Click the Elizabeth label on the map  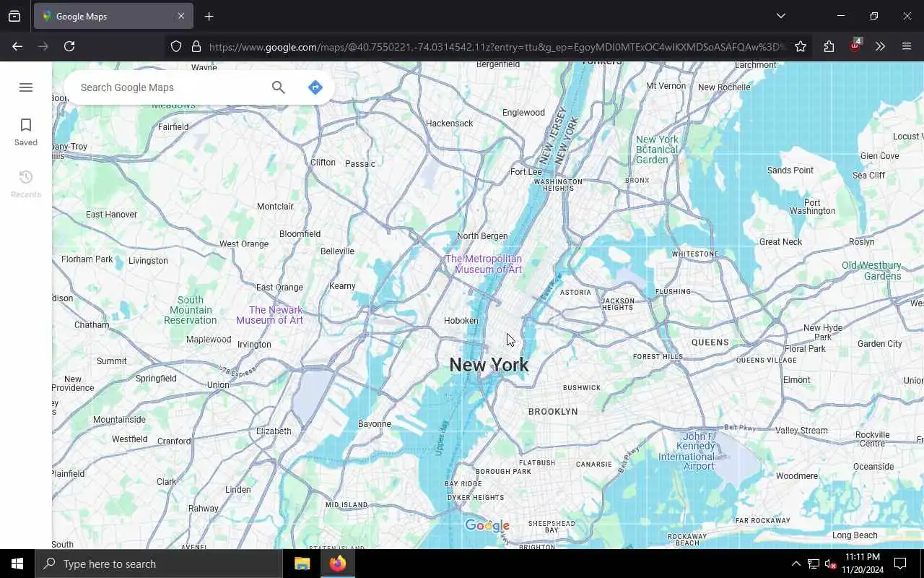point(274,431)
